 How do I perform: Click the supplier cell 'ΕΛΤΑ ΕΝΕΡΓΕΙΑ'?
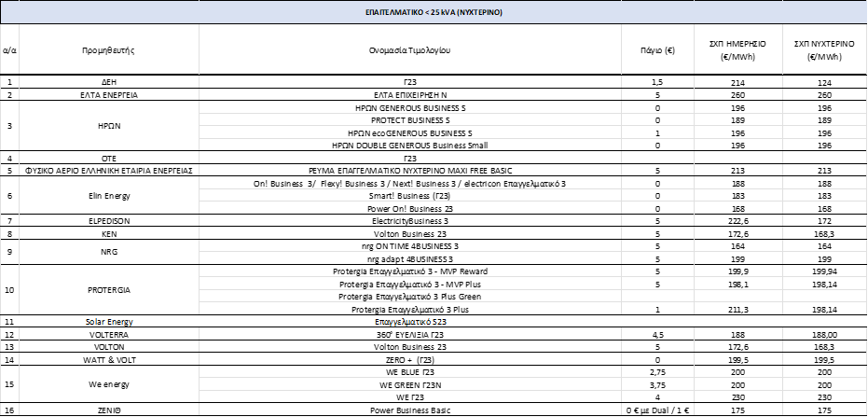click(108, 95)
